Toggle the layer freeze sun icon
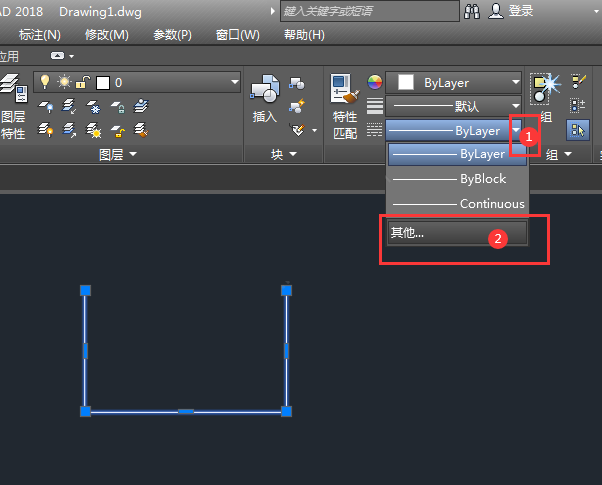This screenshot has width=602, height=485. (x=64, y=82)
